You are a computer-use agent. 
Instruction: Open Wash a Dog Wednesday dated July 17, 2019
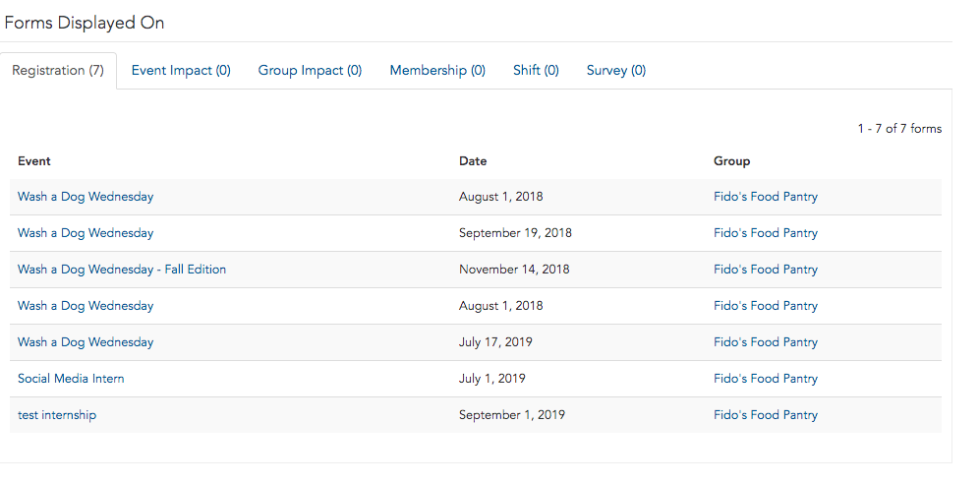(x=86, y=342)
